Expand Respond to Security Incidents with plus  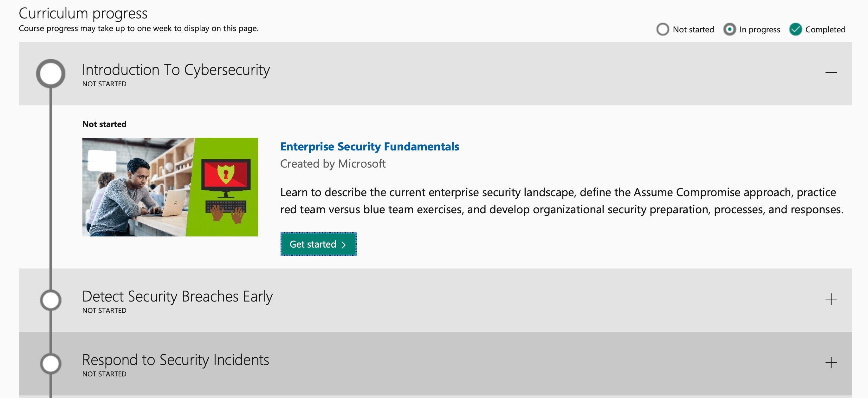831,362
